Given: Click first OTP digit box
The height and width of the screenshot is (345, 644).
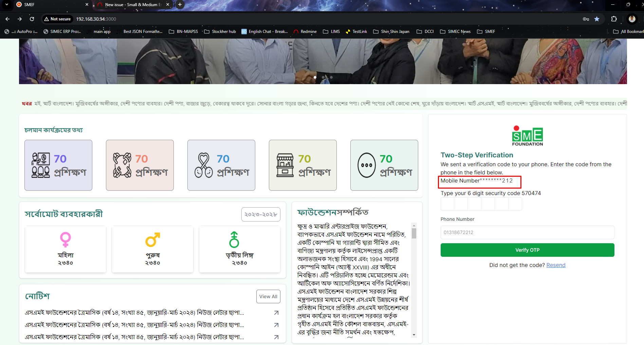Looking at the screenshot, I should 447,204.
